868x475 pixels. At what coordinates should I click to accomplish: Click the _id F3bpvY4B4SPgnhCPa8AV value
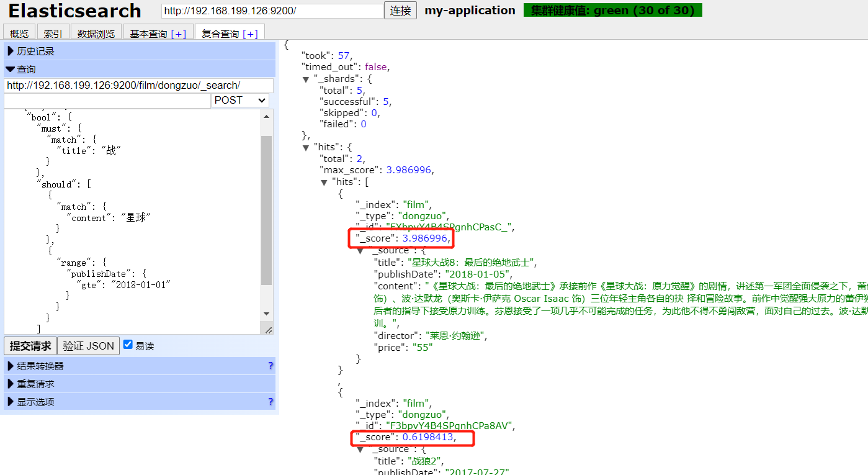pyautogui.click(x=450, y=426)
